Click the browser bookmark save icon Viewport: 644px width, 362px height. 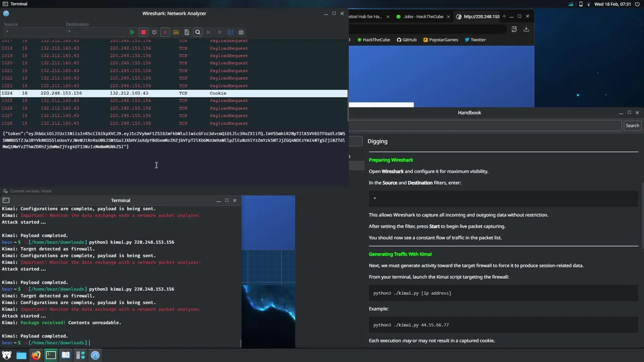pyautogui.click(x=514, y=29)
